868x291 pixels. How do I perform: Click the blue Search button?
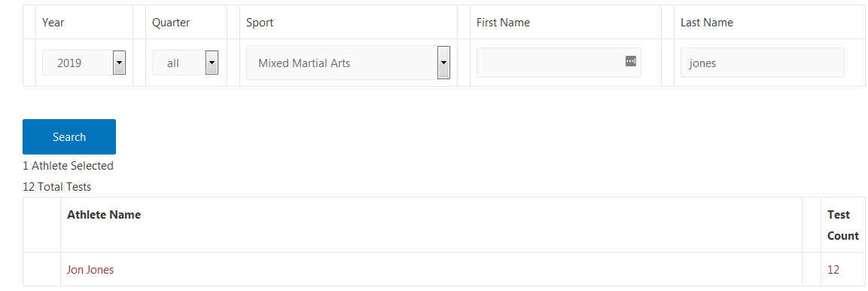[69, 137]
